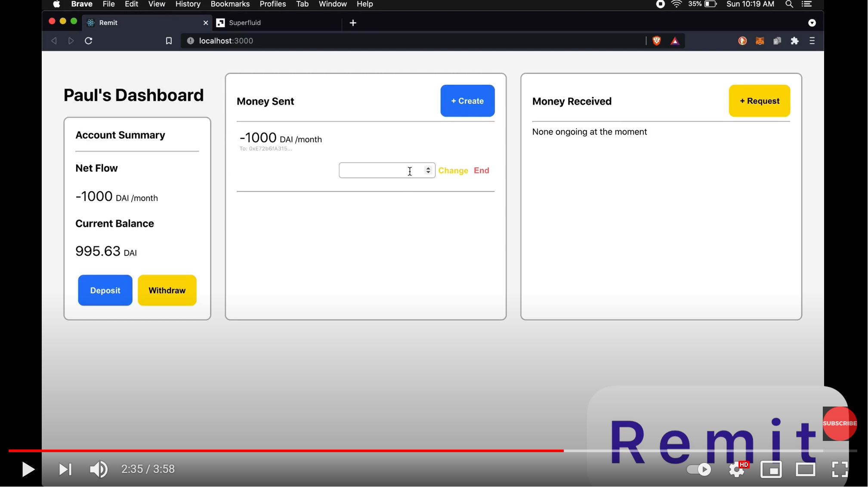Click the Change stream option in Money Sent

(x=452, y=170)
